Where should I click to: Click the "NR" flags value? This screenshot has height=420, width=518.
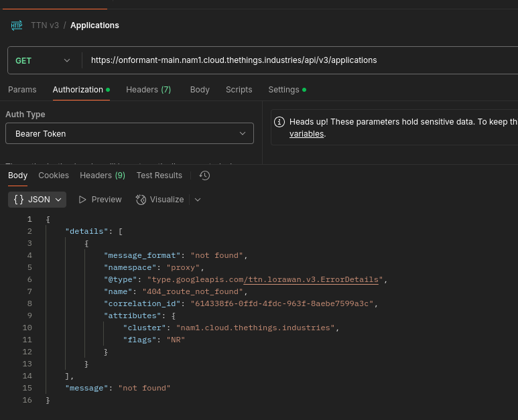click(x=176, y=340)
